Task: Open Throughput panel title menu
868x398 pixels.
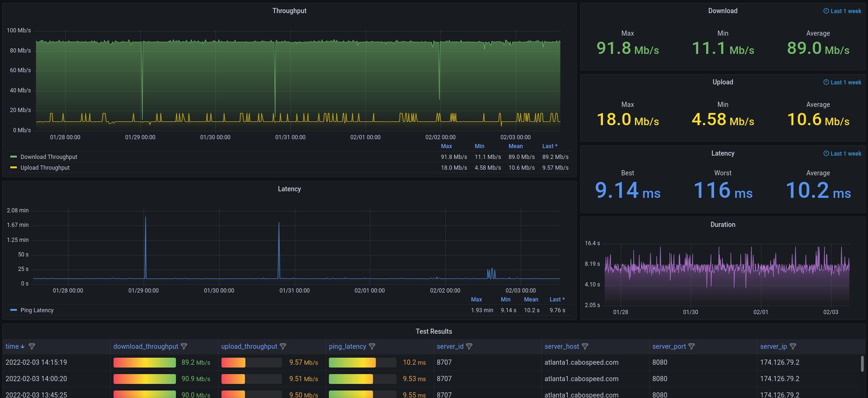Action: pyautogui.click(x=289, y=11)
